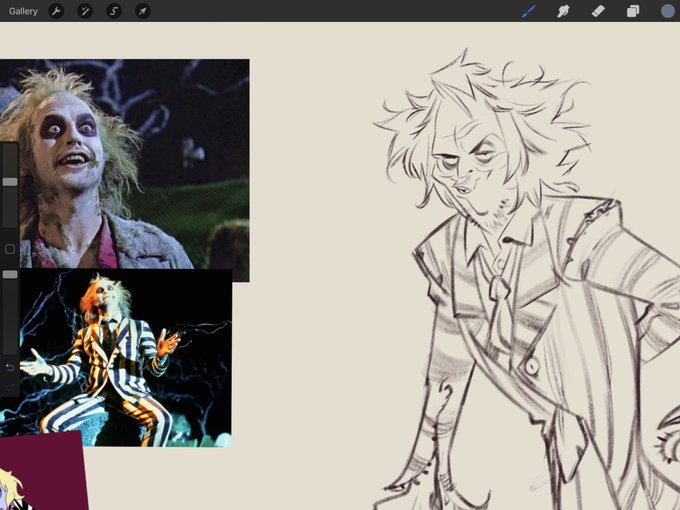Open the Adjustments magic wand menu
The height and width of the screenshot is (510, 680).
pyautogui.click(x=85, y=11)
